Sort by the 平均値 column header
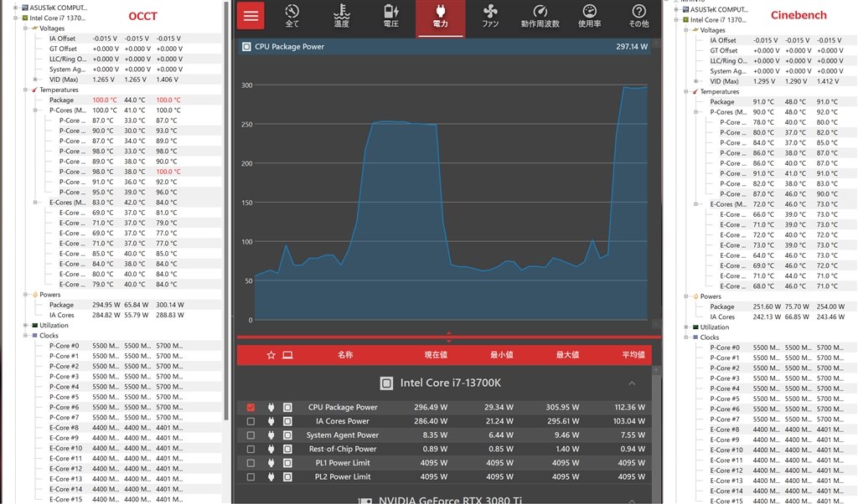 [633, 355]
